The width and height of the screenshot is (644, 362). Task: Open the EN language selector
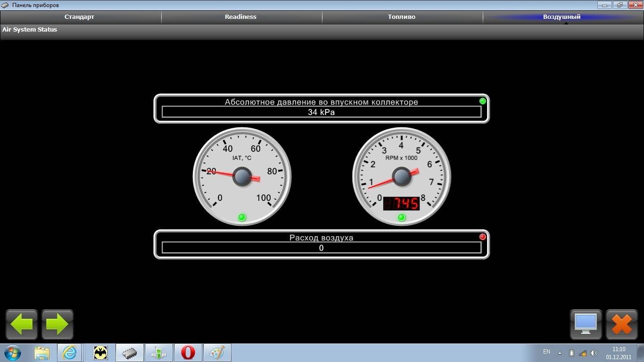pyautogui.click(x=546, y=352)
